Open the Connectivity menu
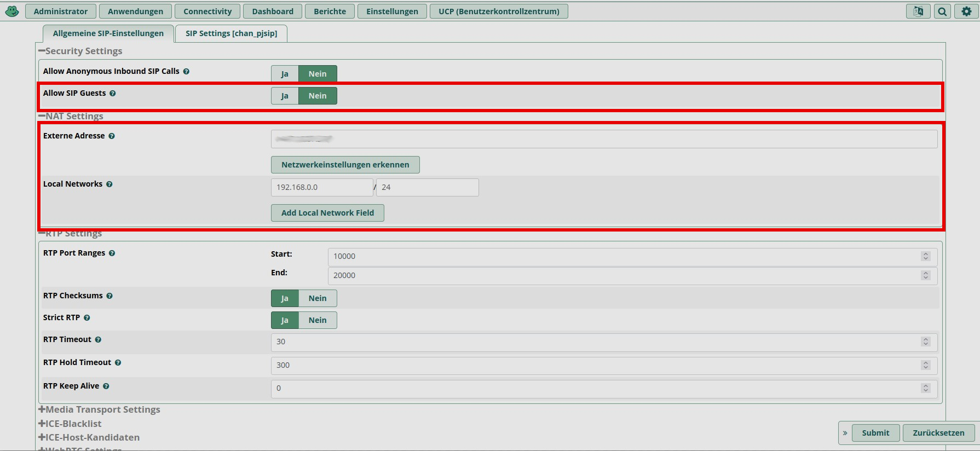Screen dimensions: 980x451 click(x=207, y=11)
